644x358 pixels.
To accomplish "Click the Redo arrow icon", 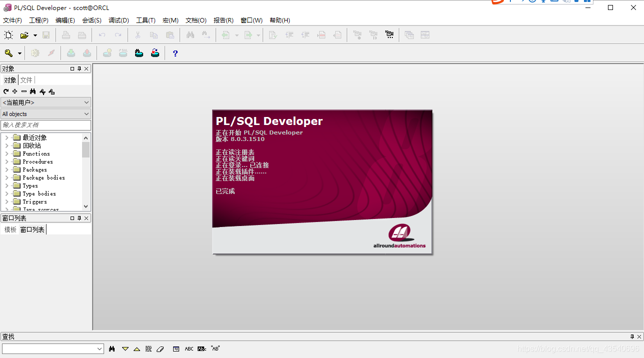I will click(x=118, y=35).
